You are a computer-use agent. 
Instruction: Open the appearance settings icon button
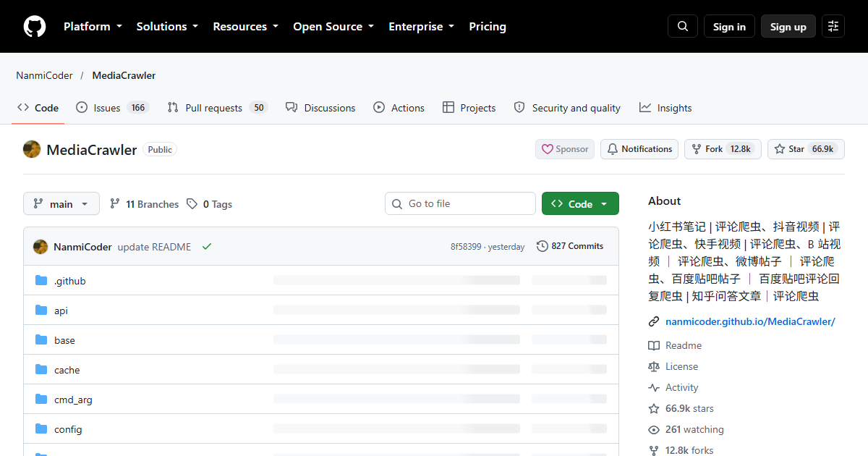833,27
